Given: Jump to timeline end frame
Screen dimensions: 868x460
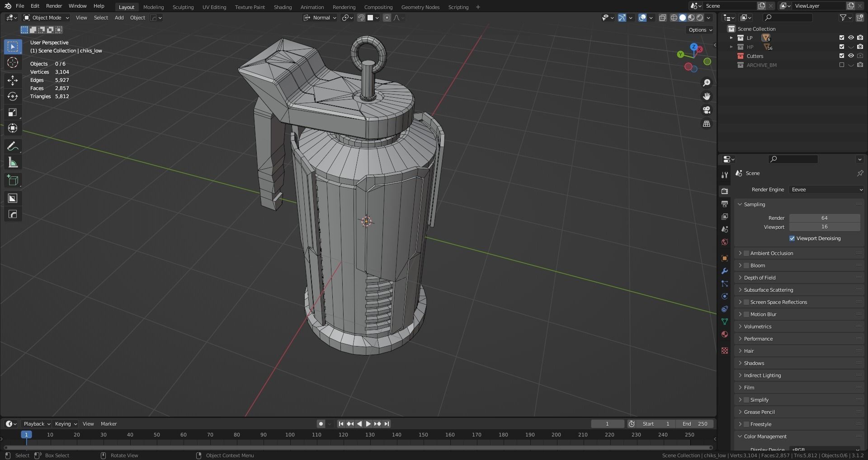Looking at the screenshot, I should coord(387,424).
